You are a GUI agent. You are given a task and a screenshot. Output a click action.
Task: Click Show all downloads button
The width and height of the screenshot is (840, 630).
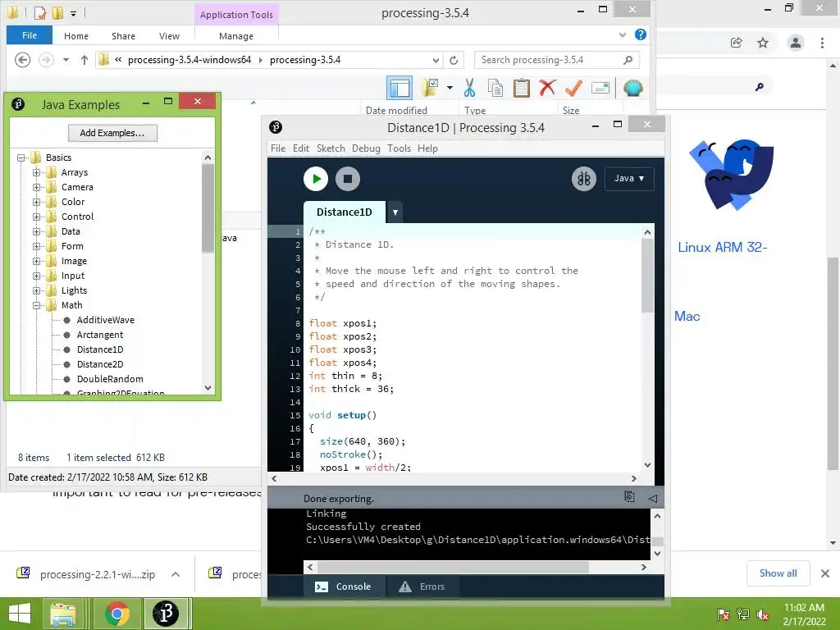[778, 573]
